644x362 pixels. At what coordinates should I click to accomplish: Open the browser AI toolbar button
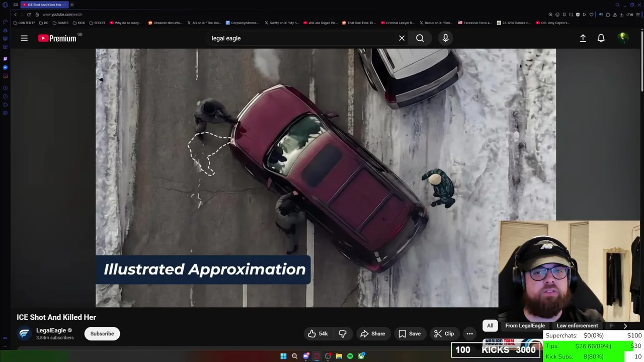630,15
